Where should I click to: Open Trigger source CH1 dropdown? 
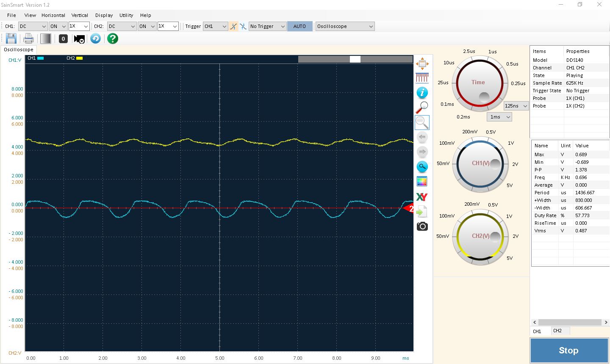click(x=215, y=26)
